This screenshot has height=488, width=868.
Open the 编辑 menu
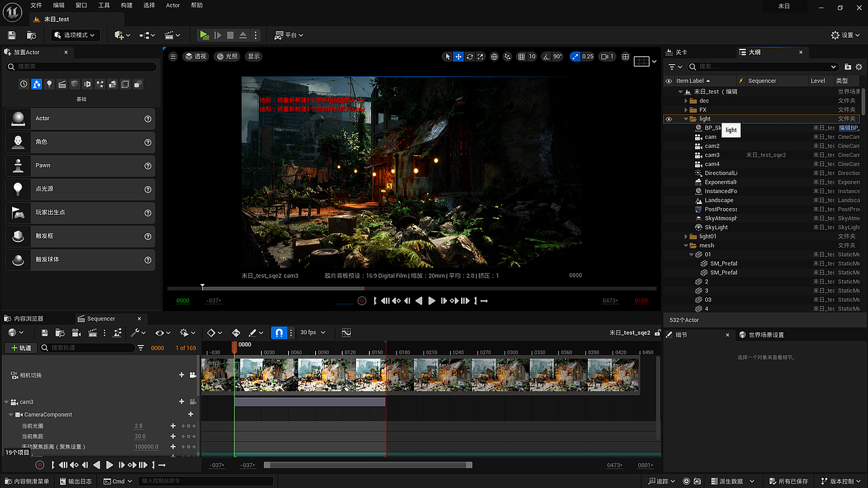click(59, 5)
